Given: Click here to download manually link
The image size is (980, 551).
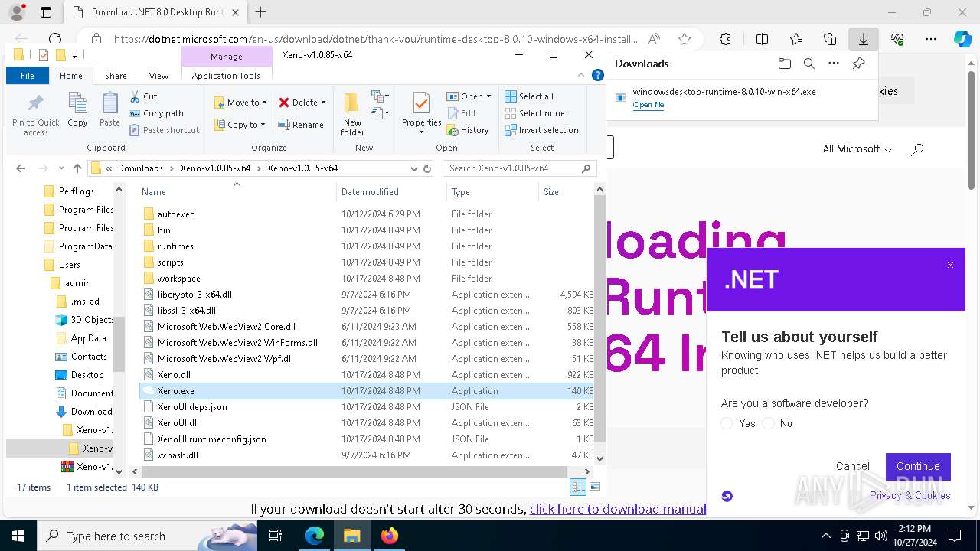Looking at the screenshot, I should [618, 509].
